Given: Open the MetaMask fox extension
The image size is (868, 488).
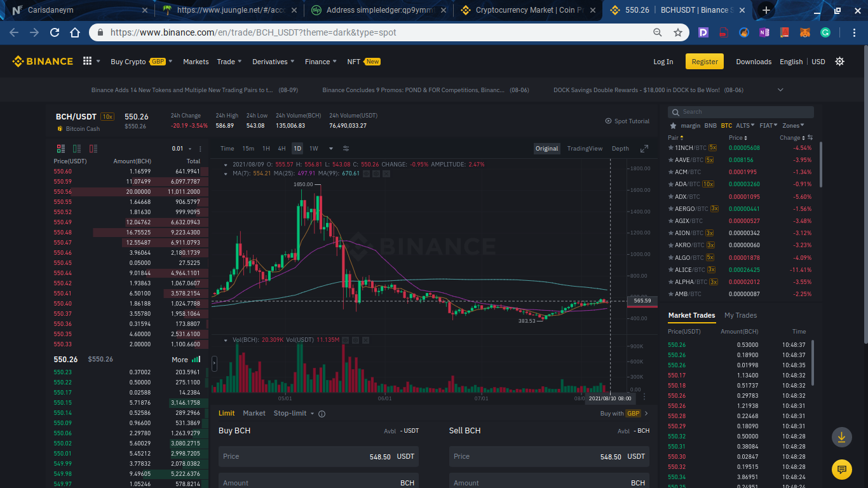Looking at the screenshot, I should pyautogui.click(x=805, y=32).
